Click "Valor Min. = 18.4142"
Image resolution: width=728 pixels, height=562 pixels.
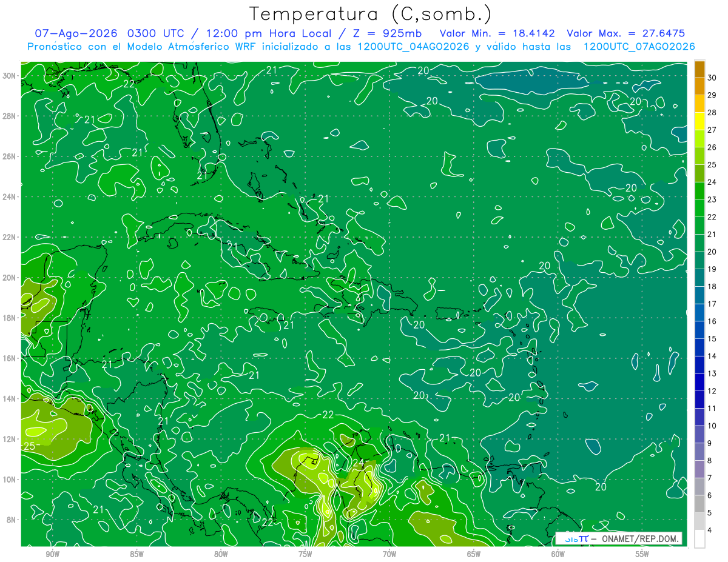(x=497, y=33)
